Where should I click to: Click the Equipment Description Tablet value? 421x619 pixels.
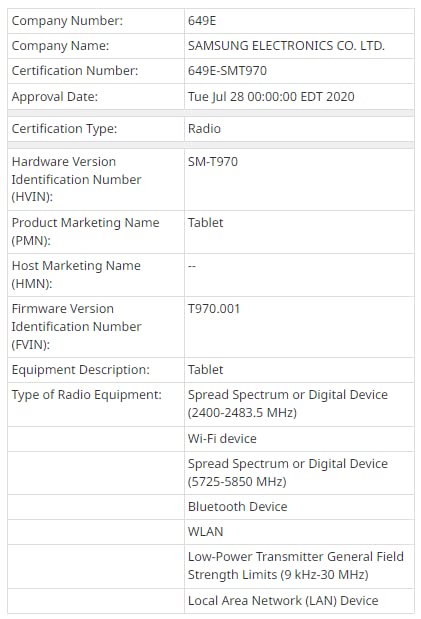pos(205,370)
